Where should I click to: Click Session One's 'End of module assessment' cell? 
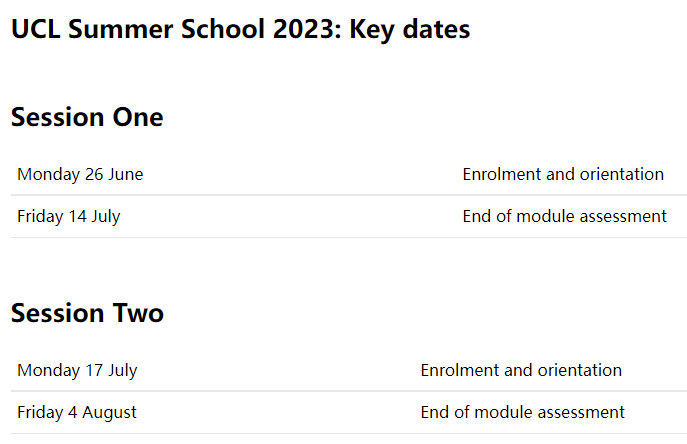pos(564,216)
